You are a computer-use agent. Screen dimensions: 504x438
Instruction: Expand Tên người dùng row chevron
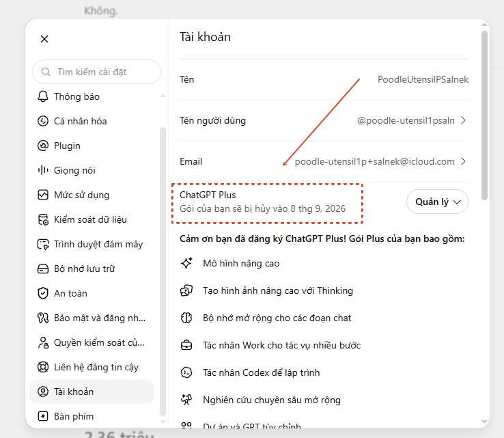click(x=463, y=120)
